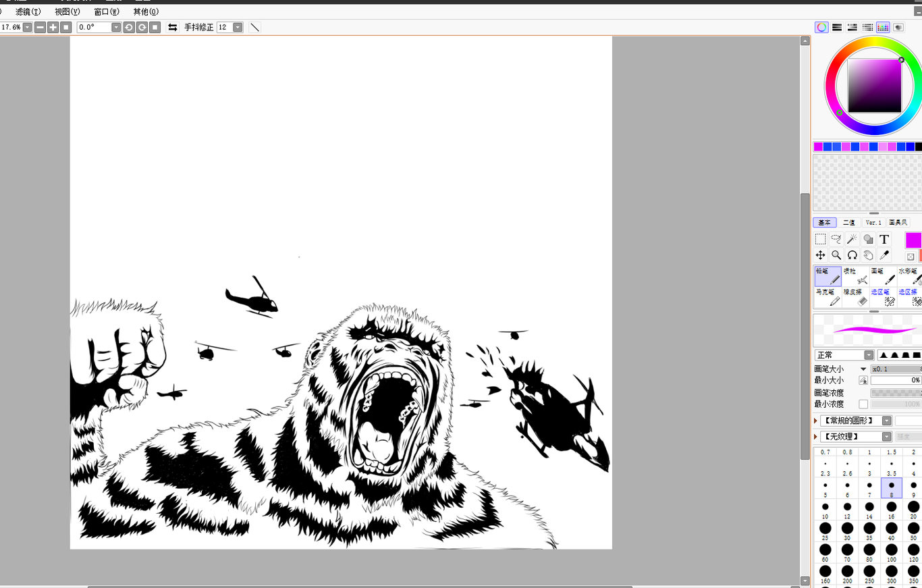Open the zoom percentage dropdown

[x=27, y=27]
